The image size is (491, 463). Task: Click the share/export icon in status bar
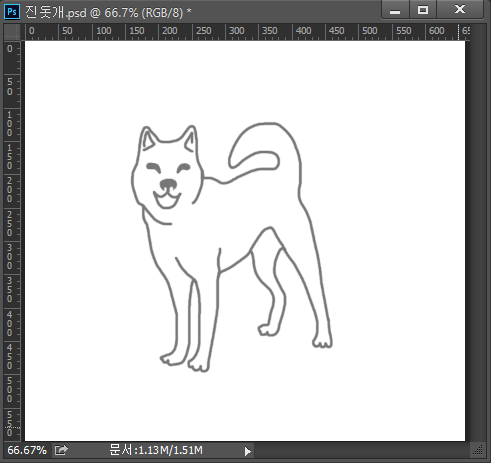click(61, 450)
